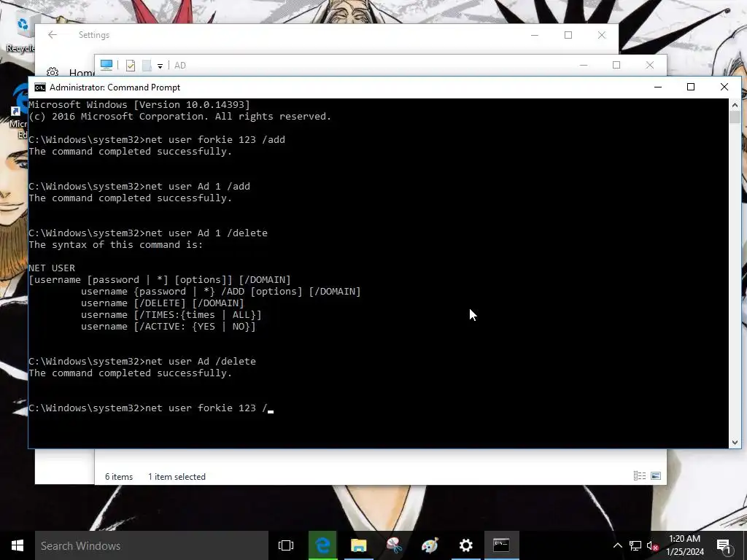Switch AD window to details view
This screenshot has height=560, width=747.
point(639,475)
